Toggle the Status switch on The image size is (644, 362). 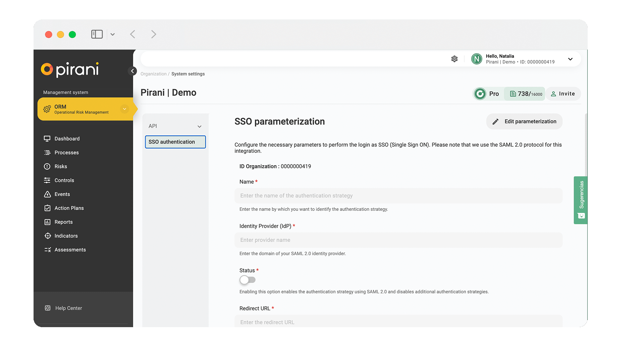tap(248, 280)
